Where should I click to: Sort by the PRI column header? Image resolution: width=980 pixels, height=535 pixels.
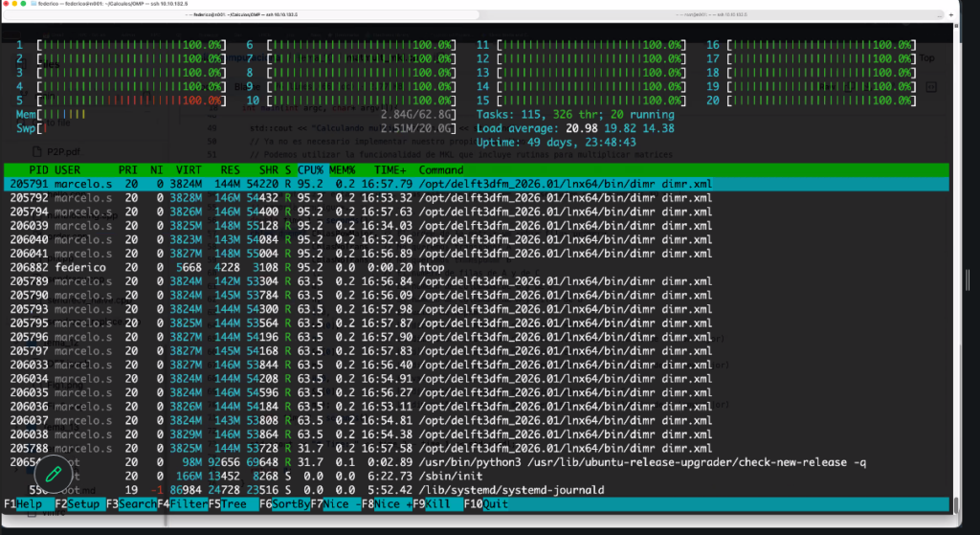click(127, 170)
